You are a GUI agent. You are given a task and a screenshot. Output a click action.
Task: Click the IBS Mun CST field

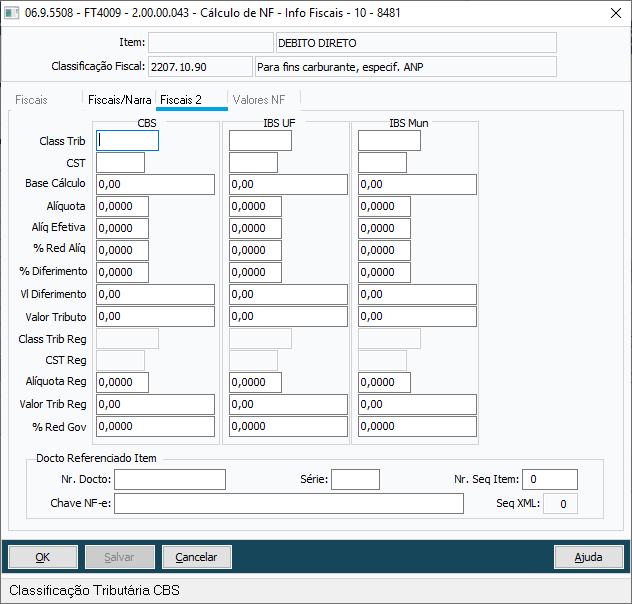click(383, 162)
